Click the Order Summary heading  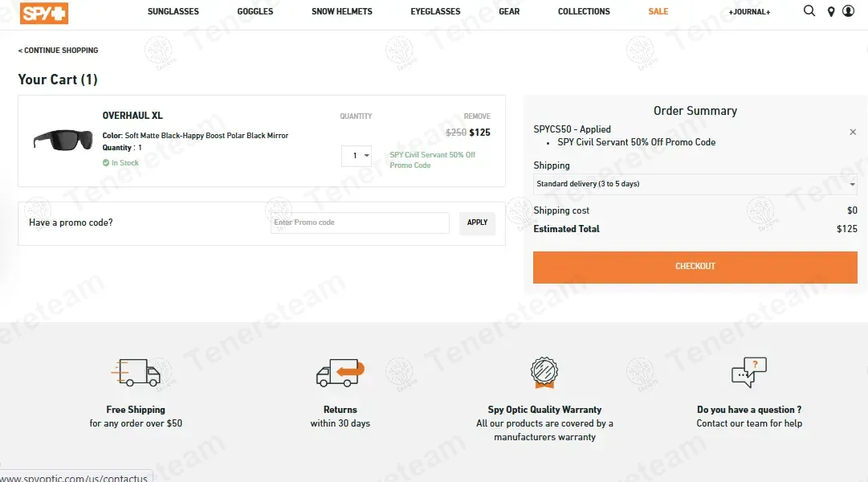[x=695, y=111]
